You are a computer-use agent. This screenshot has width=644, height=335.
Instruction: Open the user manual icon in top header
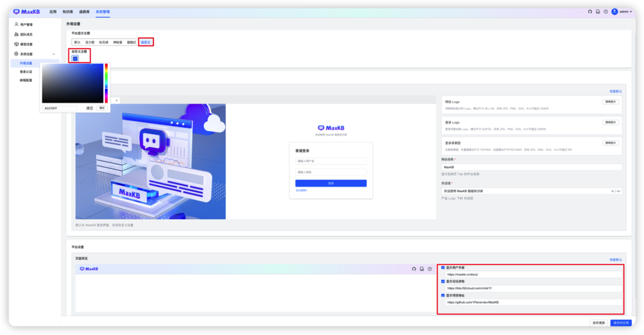[598, 11]
